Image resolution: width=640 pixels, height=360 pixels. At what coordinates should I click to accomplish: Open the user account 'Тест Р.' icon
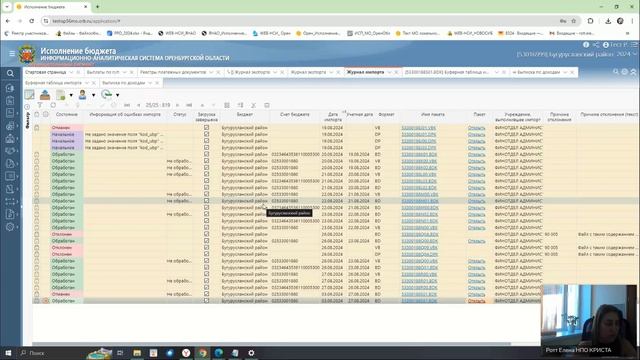(x=606, y=45)
